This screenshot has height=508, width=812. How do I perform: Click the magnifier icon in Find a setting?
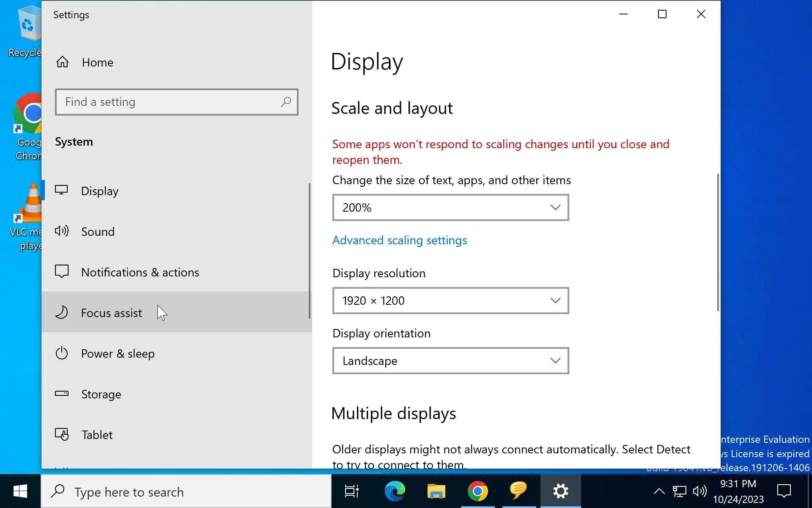point(286,102)
